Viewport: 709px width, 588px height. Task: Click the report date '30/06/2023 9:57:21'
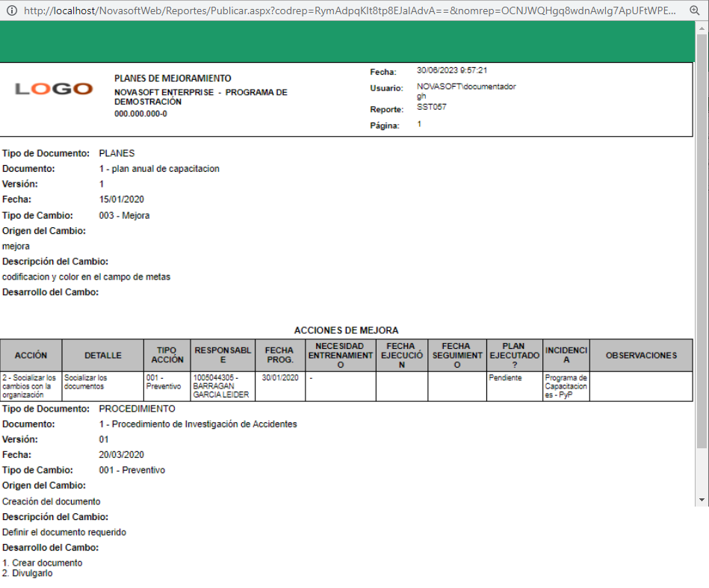pos(452,70)
